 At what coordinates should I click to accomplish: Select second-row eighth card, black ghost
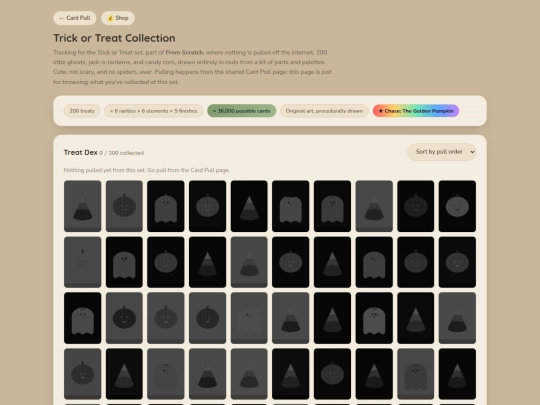pyautogui.click(x=374, y=262)
